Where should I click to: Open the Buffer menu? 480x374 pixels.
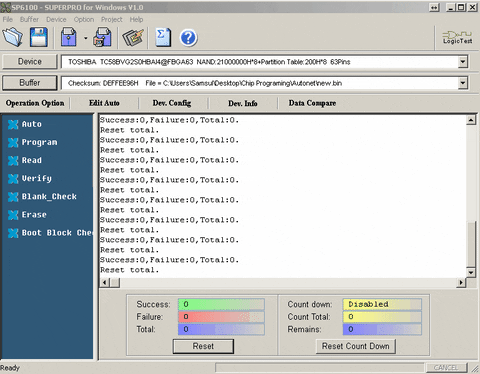point(29,19)
